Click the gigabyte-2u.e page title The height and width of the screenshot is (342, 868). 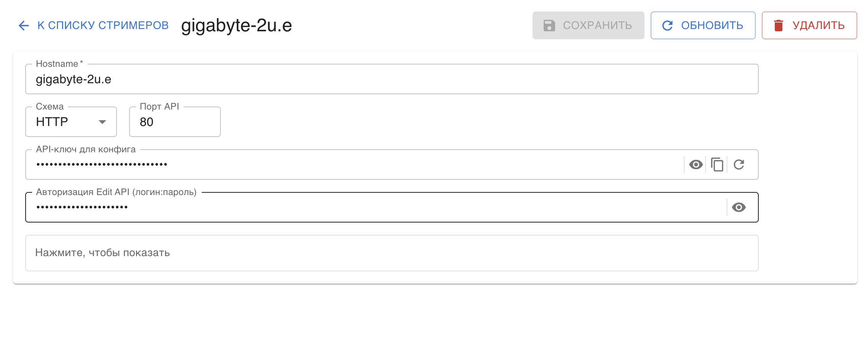pos(236,26)
